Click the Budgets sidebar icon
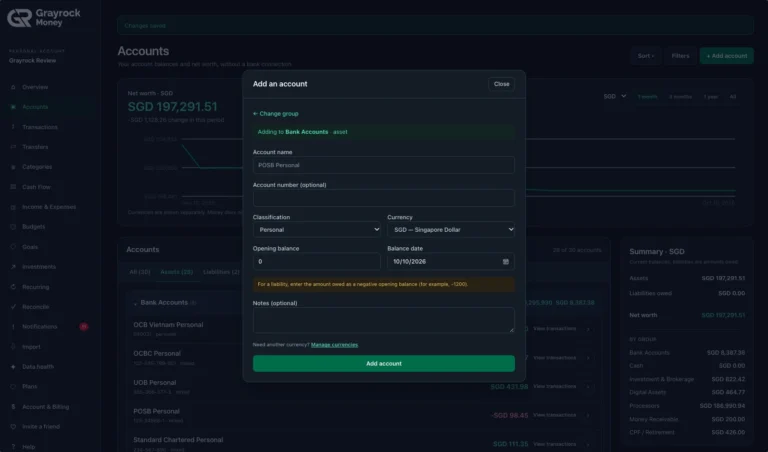The height and width of the screenshot is (452, 768). (x=13, y=227)
